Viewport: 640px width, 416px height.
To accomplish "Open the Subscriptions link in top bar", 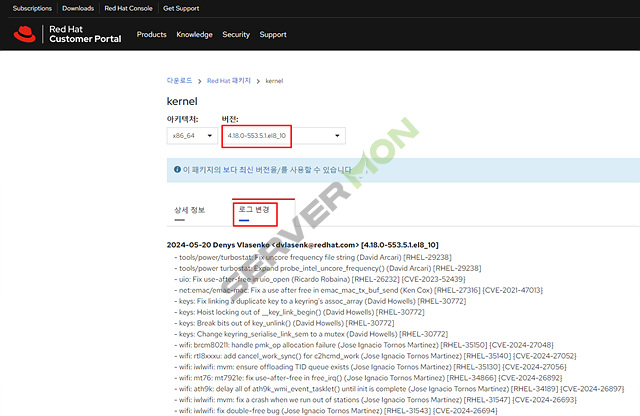I will (32, 8).
